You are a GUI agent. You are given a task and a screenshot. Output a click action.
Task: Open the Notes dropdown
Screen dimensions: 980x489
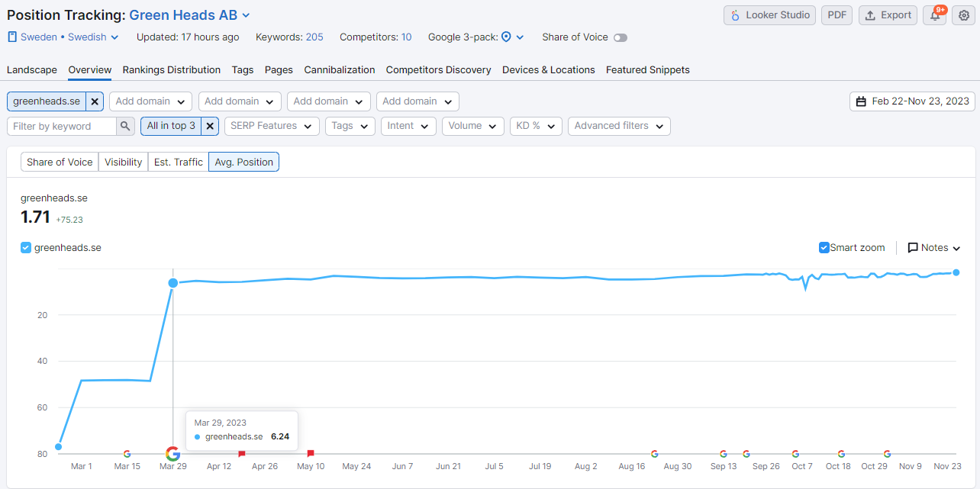tap(933, 247)
